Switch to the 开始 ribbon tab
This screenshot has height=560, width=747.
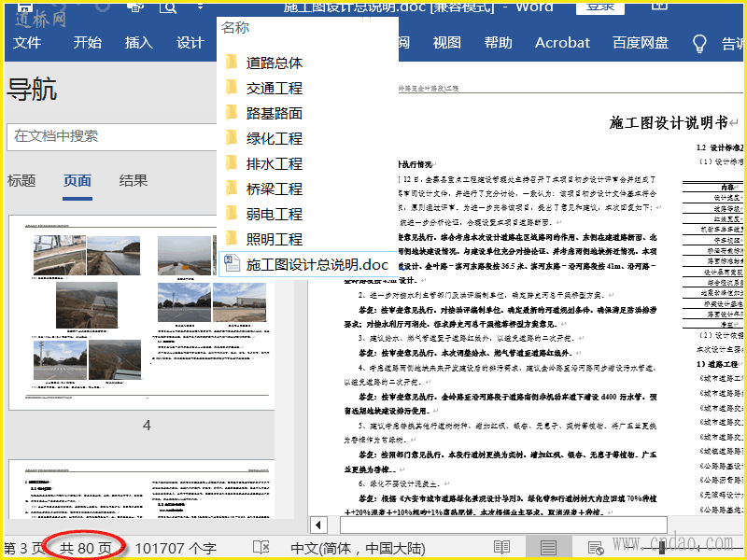(87, 43)
